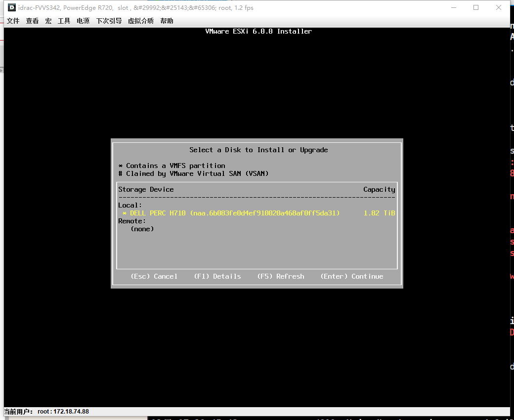Screen dimensions: 514x420
Task: Click the (F1) Details option
Action: 217,277
